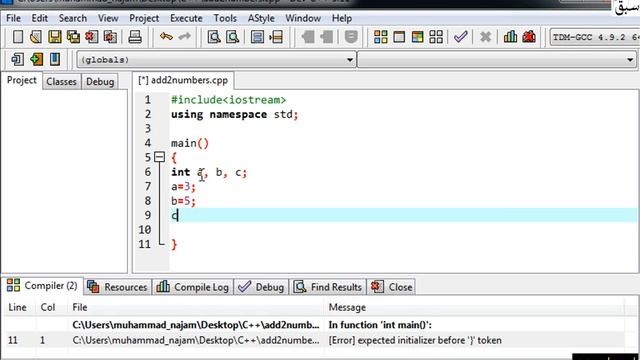Click the blue Goto Bookmarks icon
This screenshot has width=640, height=360.
point(55,60)
